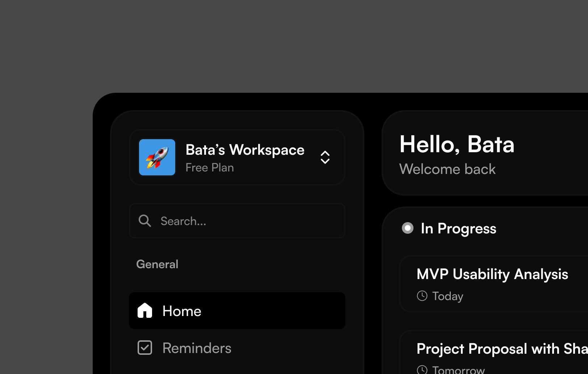Open the MVP Usability Analysis task

(x=492, y=274)
